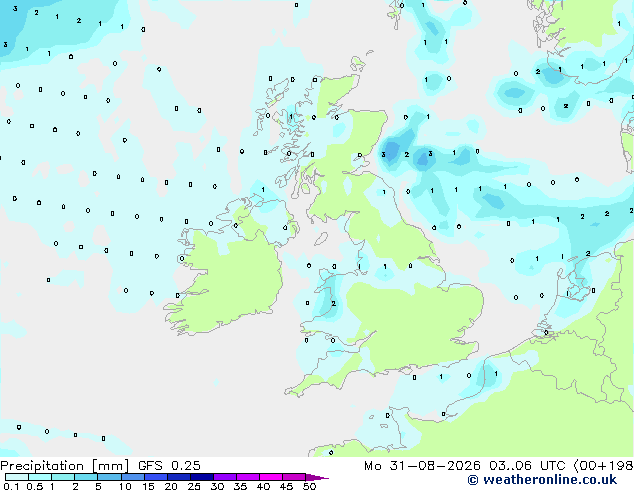Click the legend arrow tip above 50 mm

click(317, 477)
